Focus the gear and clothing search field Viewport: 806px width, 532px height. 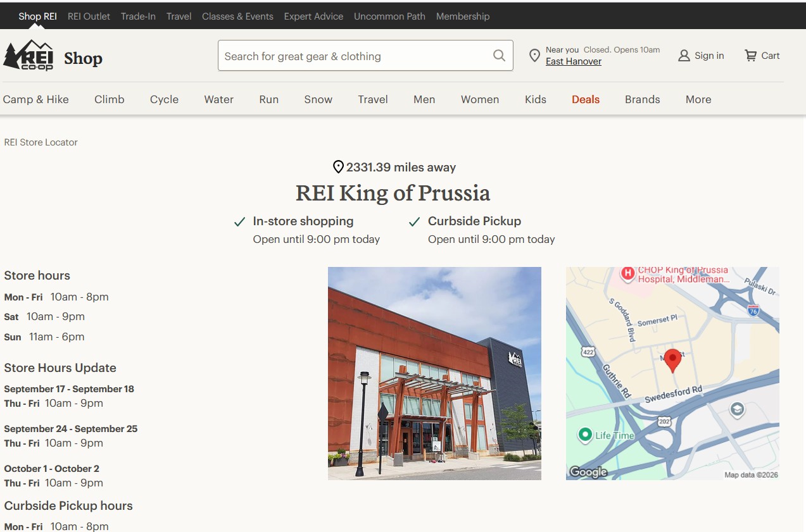[x=365, y=56]
